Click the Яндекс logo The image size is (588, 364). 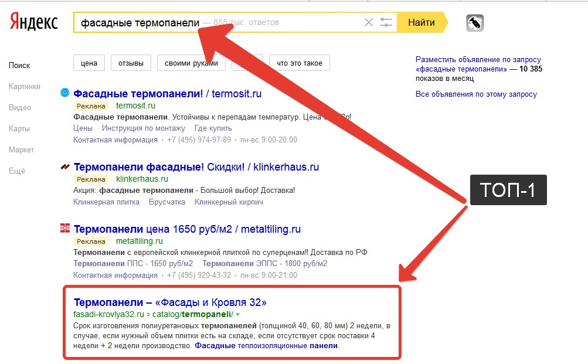(x=33, y=23)
